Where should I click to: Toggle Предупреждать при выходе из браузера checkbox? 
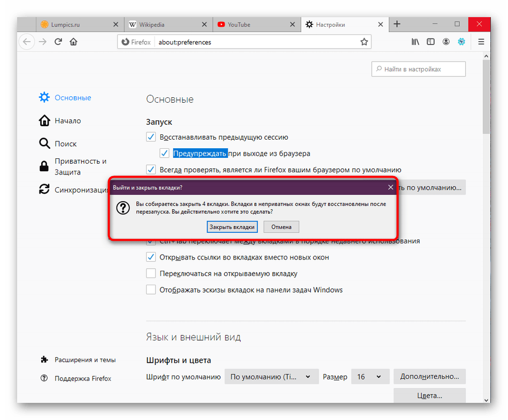click(x=164, y=154)
